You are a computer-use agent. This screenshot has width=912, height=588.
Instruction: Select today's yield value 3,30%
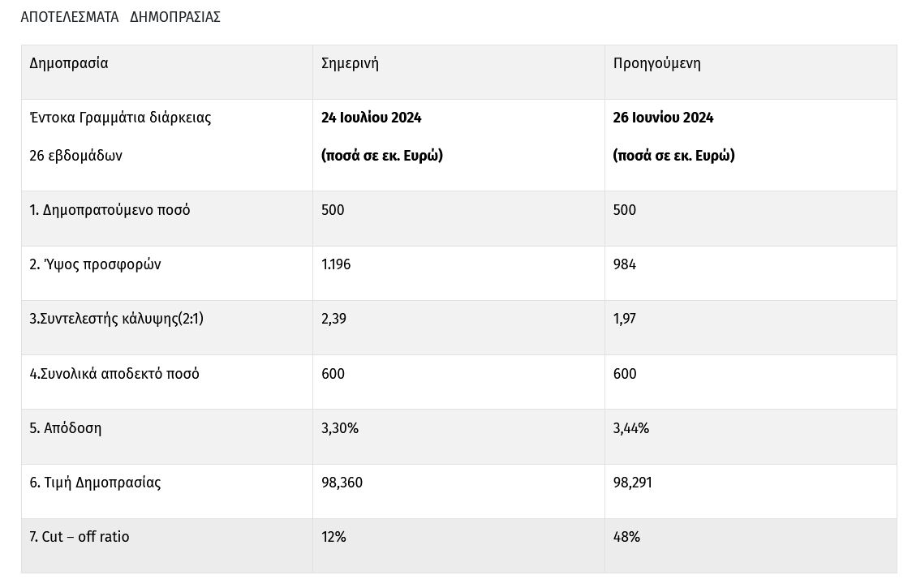(x=339, y=428)
